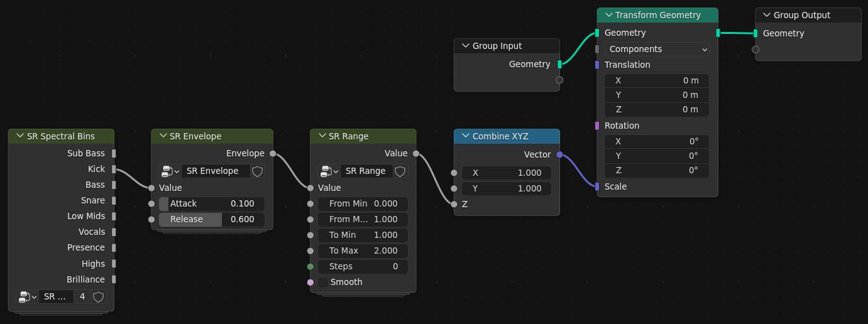
Task: Click the Transform Geometry output Geometry socket
Action: coord(718,33)
